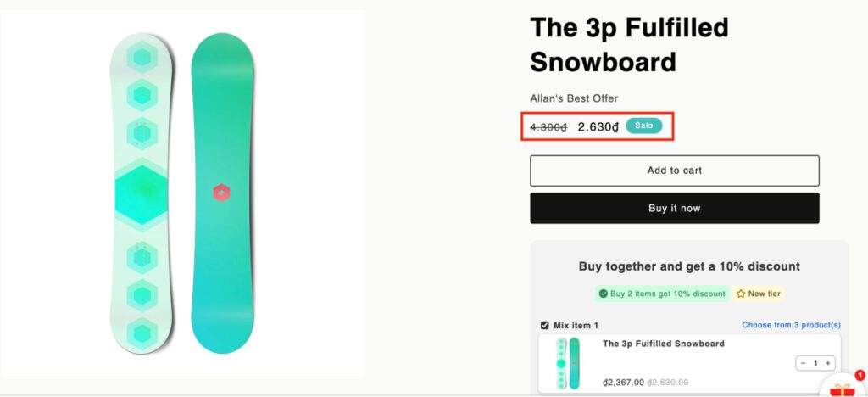Increase quantity with the plus button
Image resolution: width=868 pixels, height=397 pixels.
[828, 363]
